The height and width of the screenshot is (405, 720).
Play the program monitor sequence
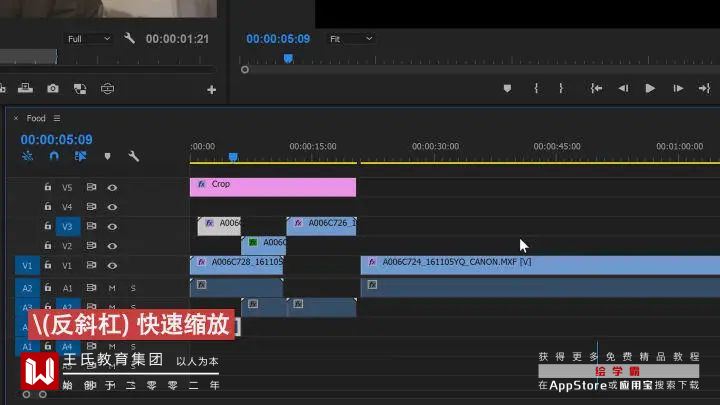coord(650,88)
